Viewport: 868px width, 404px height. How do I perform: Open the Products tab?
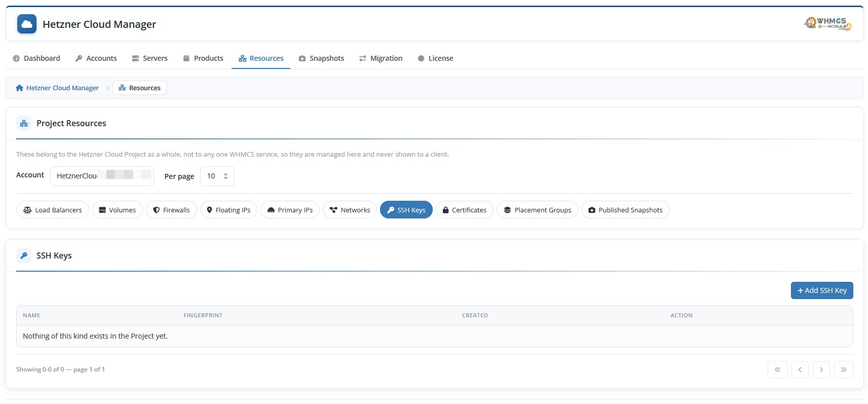tap(203, 58)
